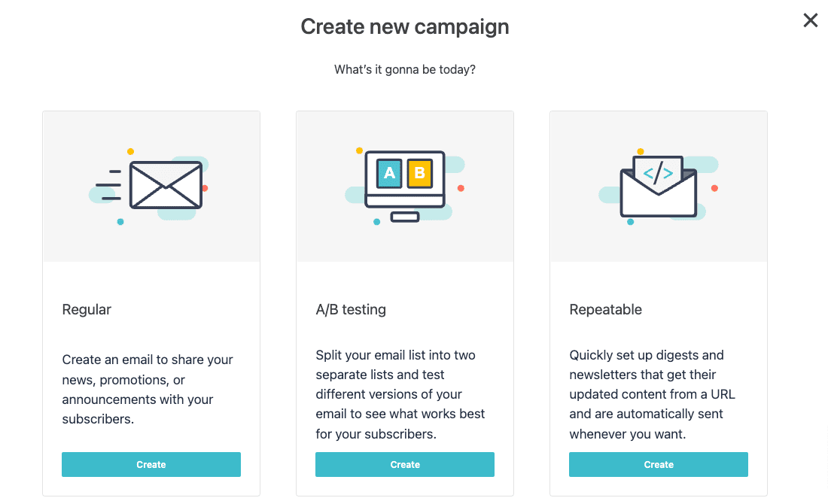The image size is (828, 504).
Task: Click the A/B testing description text
Action: (x=400, y=394)
